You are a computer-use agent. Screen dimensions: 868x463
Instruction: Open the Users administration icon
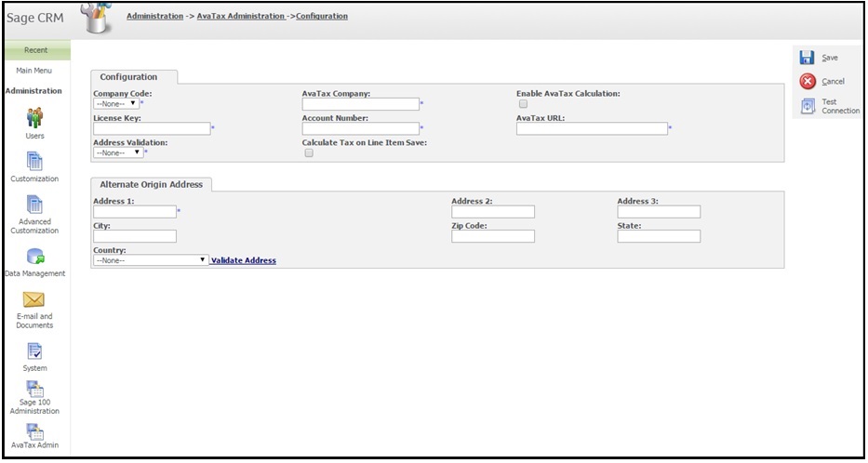point(34,117)
